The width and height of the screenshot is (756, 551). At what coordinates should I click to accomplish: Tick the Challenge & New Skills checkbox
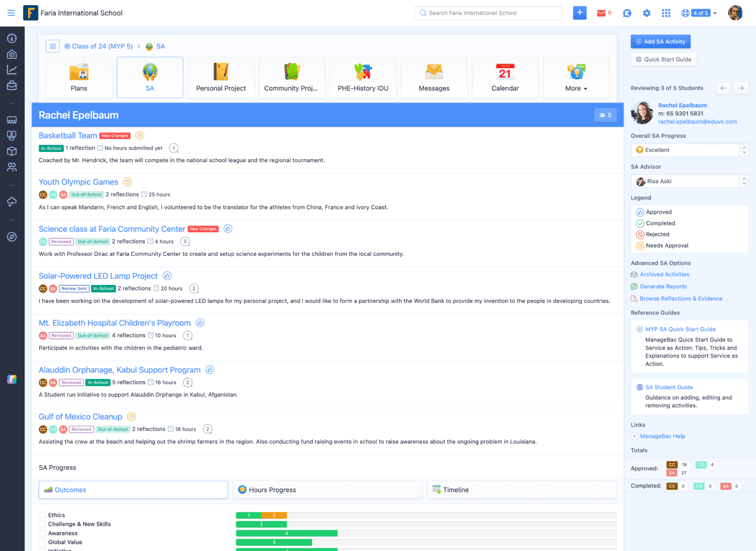coord(42,524)
